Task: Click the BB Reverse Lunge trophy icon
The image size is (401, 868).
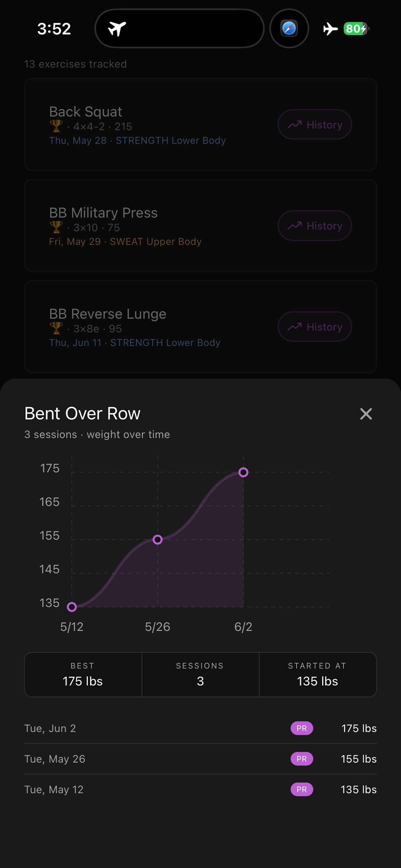Action: tap(56, 328)
